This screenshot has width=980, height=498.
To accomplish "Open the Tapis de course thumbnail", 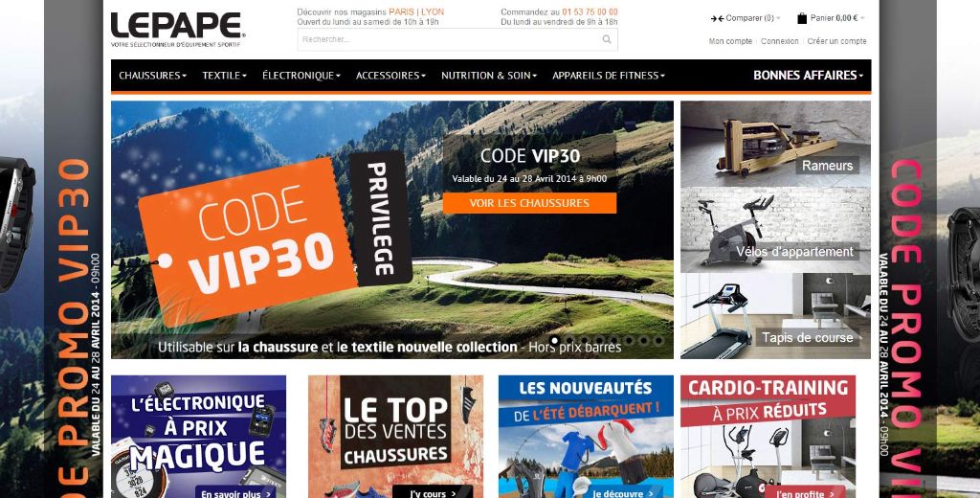I will pyautogui.click(x=775, y=316).
